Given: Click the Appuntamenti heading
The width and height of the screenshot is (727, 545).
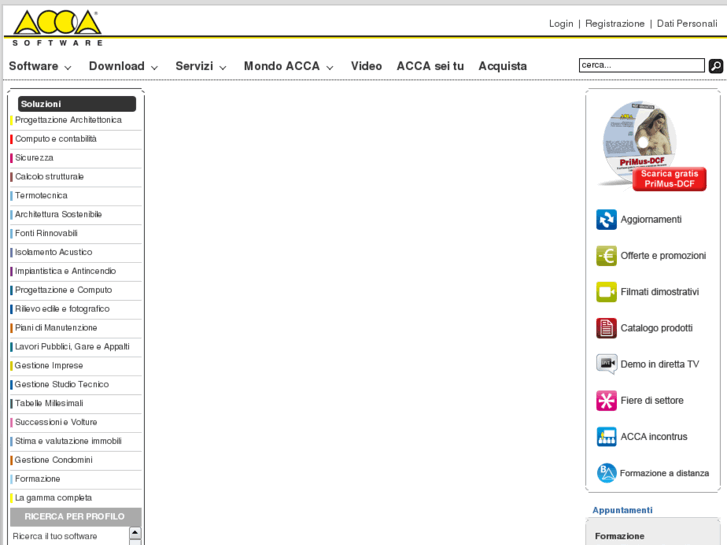Looking at the screenshot, I should 622,510.
